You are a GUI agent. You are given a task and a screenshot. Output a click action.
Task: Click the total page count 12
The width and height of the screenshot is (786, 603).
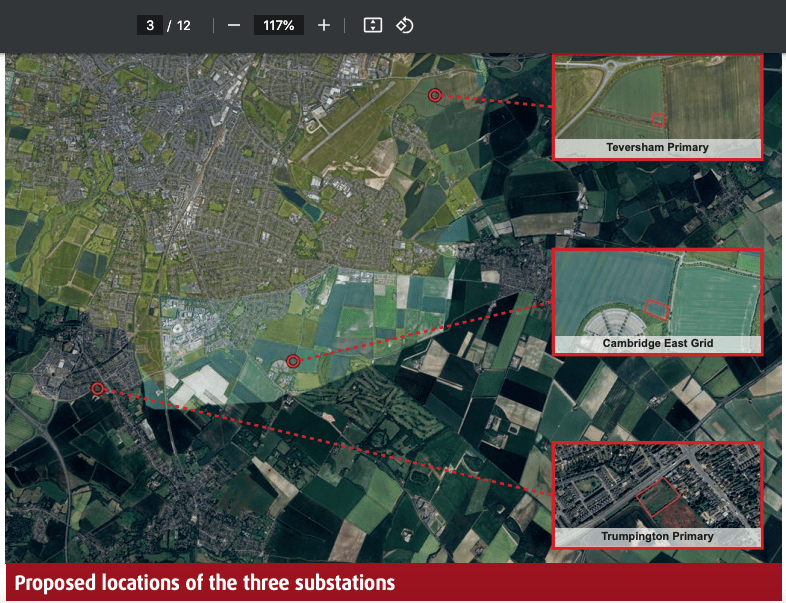click(x=183, y=25)
